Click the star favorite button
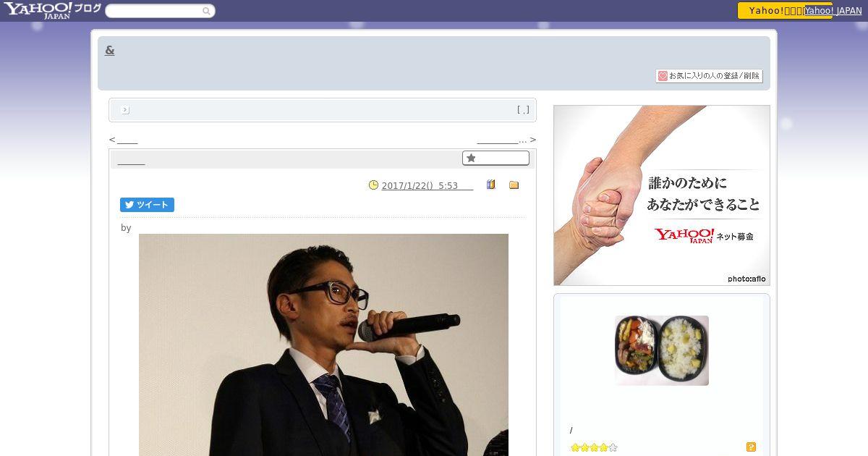 495,158
